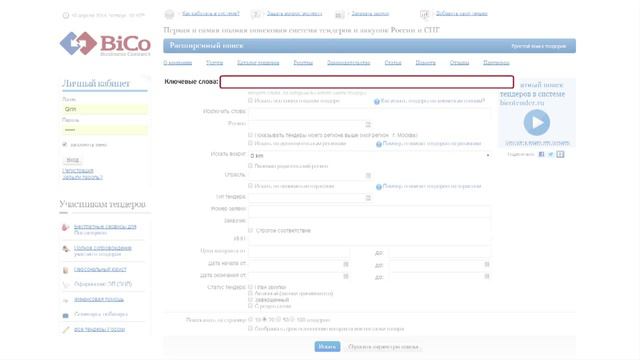Open help icon about searching tenders by words
Screen dimensions: 640x360
[x=377, y=101]
